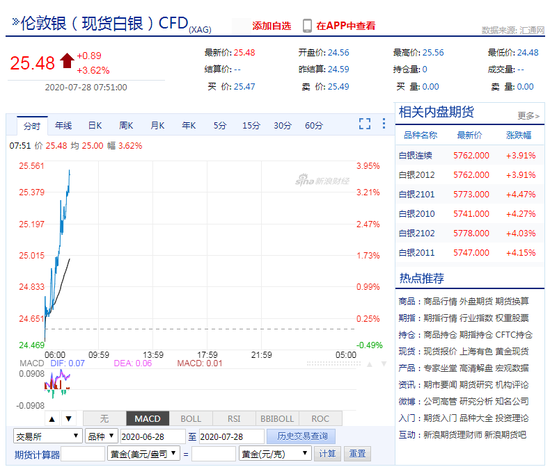Click the 公司高管 link
Image resolution: width=550 pixels, height=467 pixels.
(x=440, y=401)
